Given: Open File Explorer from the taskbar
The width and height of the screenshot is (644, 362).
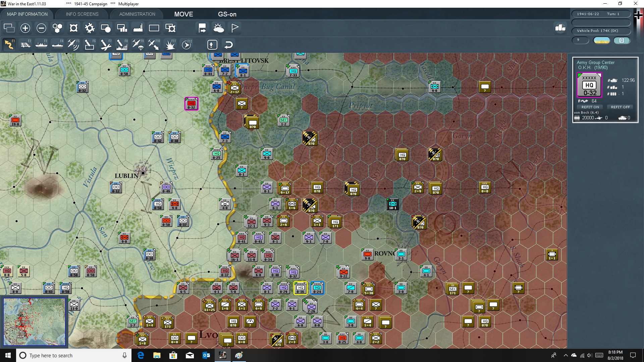Looking at the screenshot, I should (157, 355).
